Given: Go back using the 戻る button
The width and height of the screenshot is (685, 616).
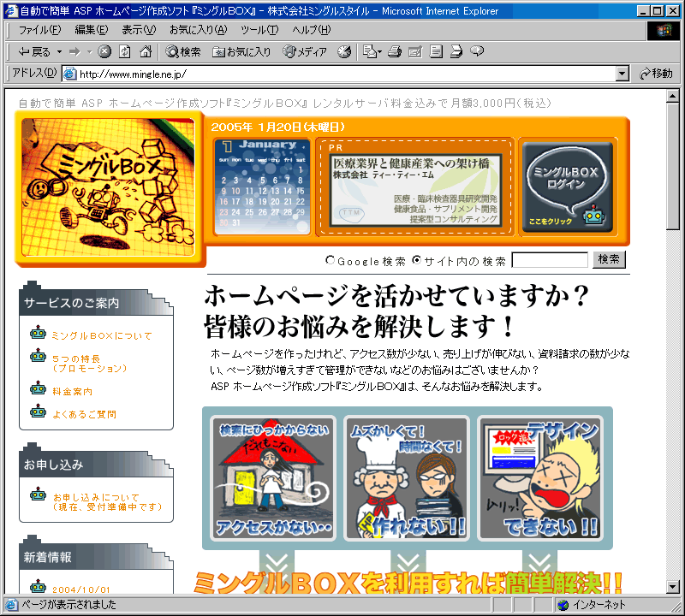Looking at the screenshot, I should pyautogui.click(x=34, y=52).
